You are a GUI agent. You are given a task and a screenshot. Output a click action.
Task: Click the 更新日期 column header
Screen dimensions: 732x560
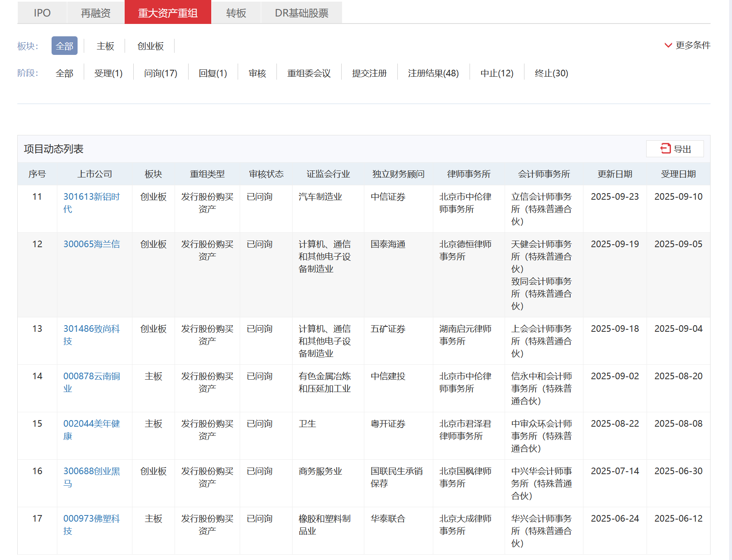614,174
